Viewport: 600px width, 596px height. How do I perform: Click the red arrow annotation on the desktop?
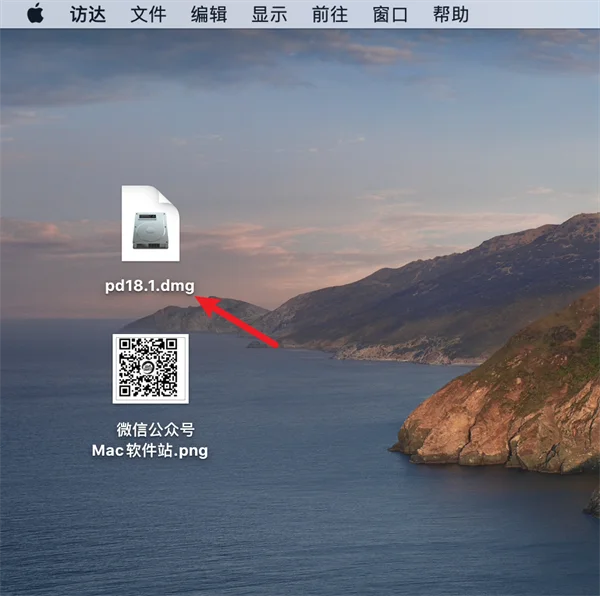coord(236,321)
